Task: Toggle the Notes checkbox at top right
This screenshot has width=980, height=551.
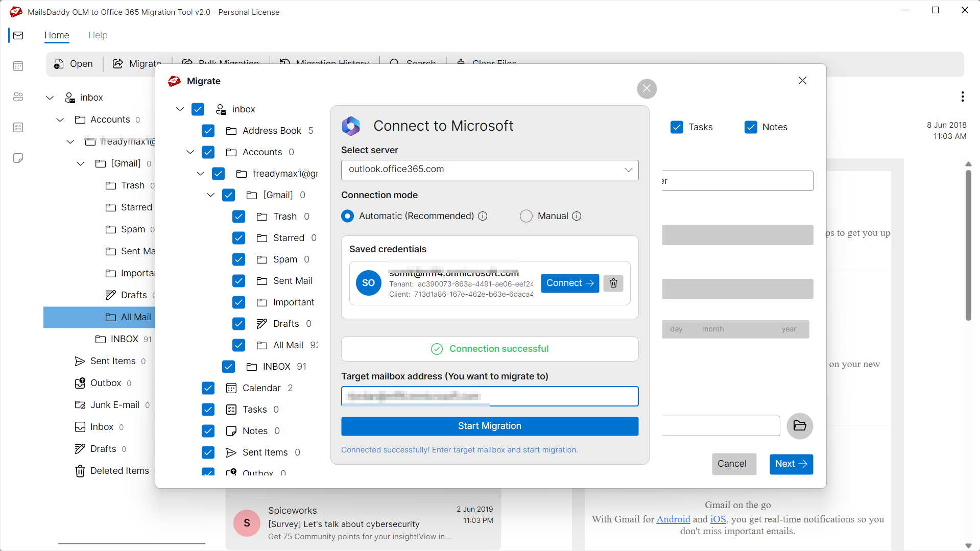Action: pos(751,127)
